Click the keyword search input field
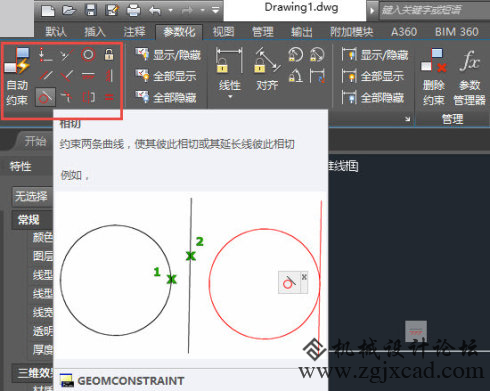The image size is (491, 392). (435, 10)
